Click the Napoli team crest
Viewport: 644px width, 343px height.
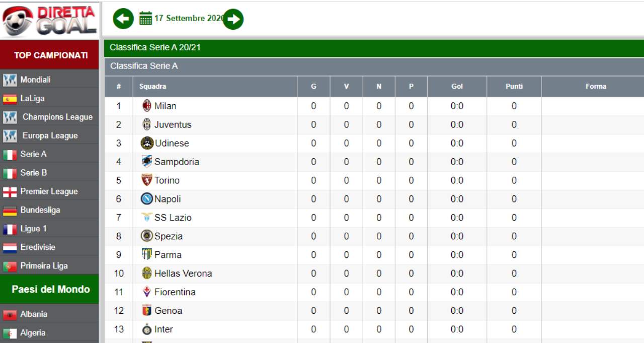(147, 199)
